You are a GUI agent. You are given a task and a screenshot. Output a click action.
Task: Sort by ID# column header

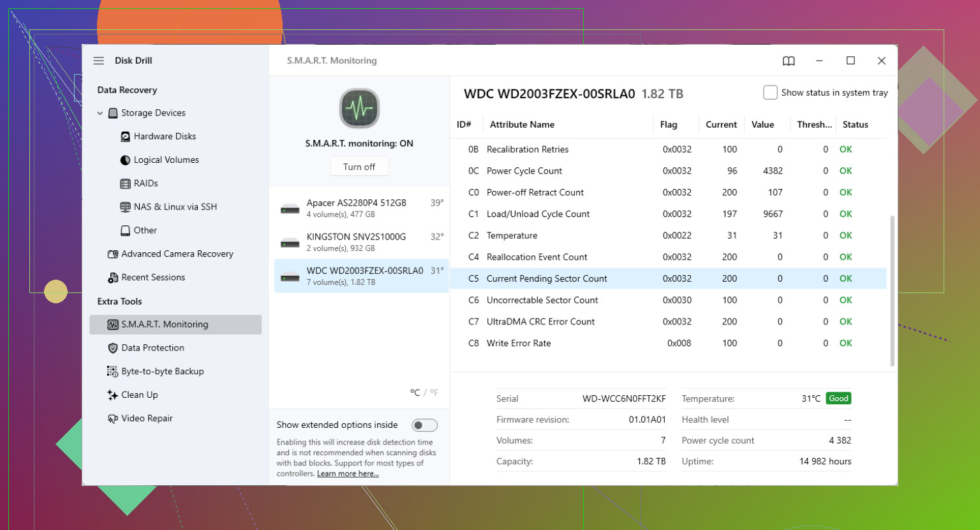coord(464,125)
